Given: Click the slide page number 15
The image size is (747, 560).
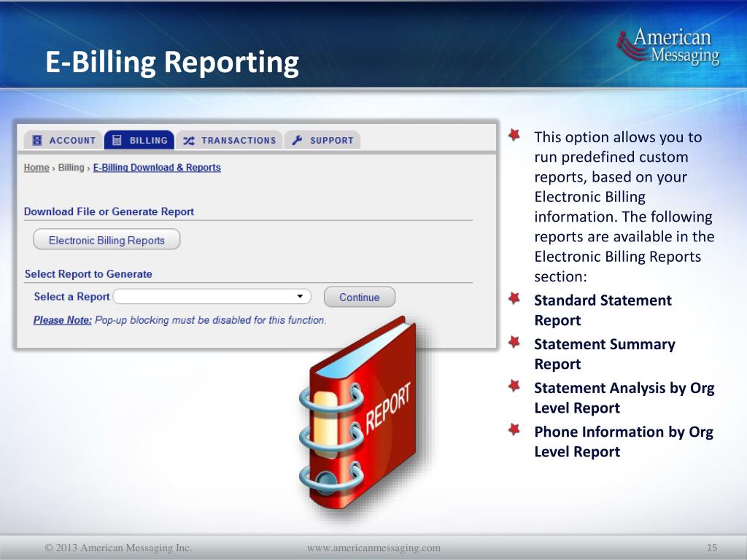Looking at the screenshot, I should click(712, 548).
